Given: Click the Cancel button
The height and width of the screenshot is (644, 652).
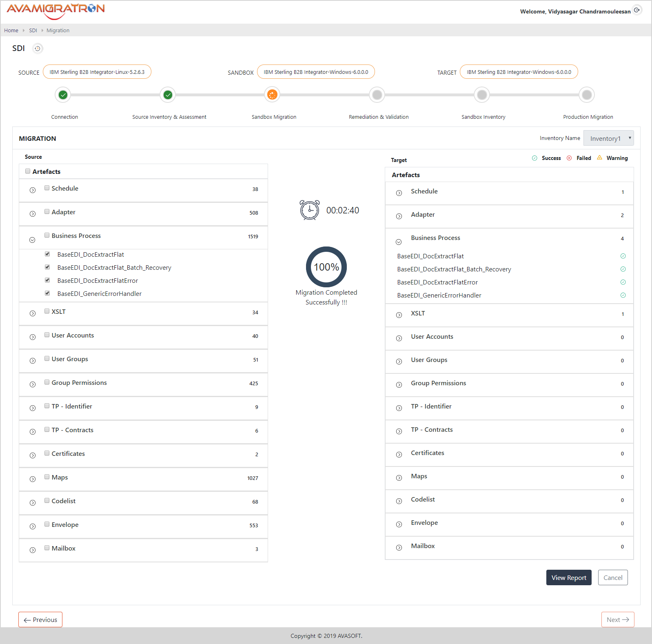Looking at the screenshot, I should 613,577.
